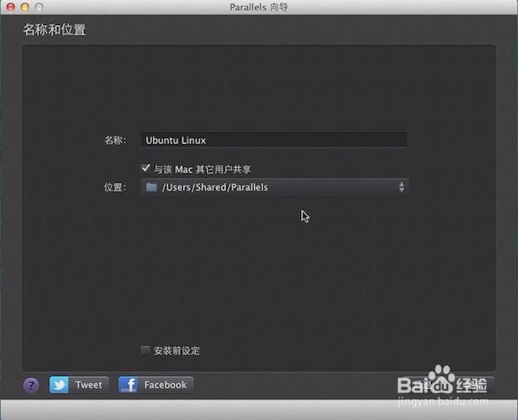Close the Parallels wizard window
The width and height of the screenshot is (518, 420).
(x=10, y=7)
